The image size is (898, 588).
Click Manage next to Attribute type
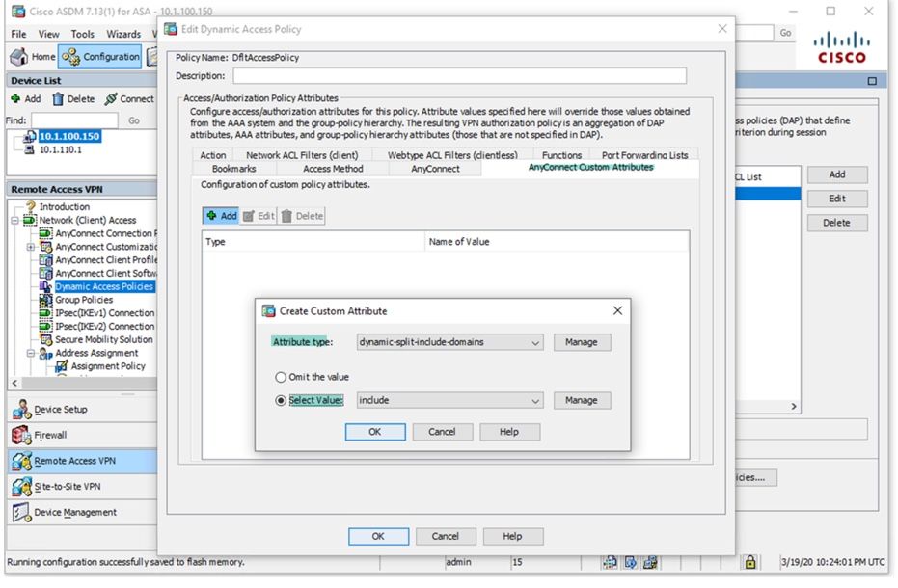582,342
